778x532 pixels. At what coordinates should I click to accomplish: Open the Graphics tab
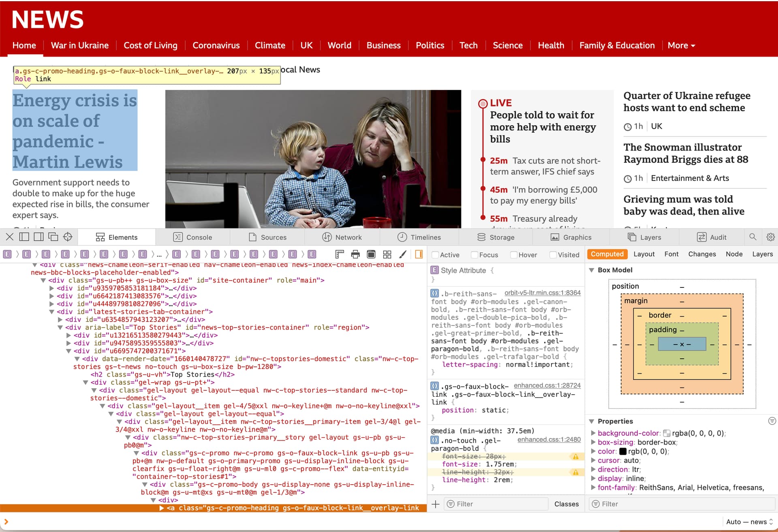pyautogui.click(x=571, y=237)
